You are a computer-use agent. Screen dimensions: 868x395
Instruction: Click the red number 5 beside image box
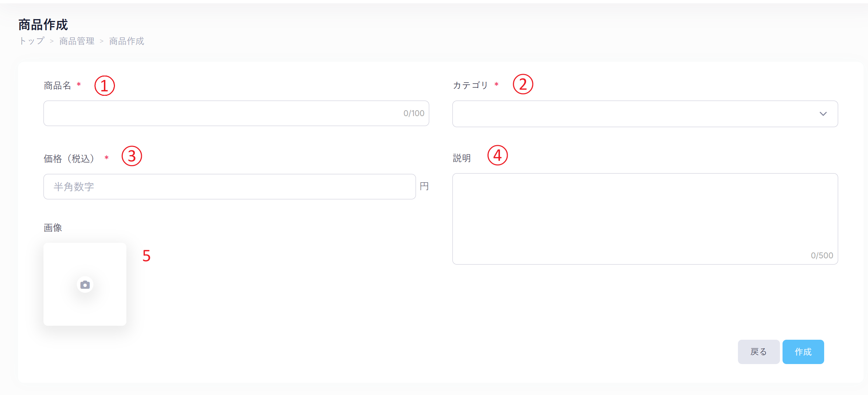147,256
